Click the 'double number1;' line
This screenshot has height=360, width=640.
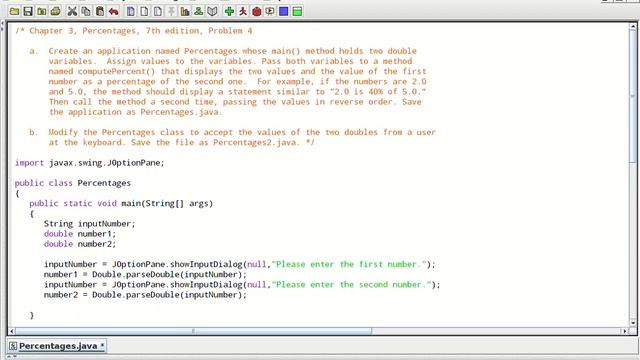[x=80, y=234]
